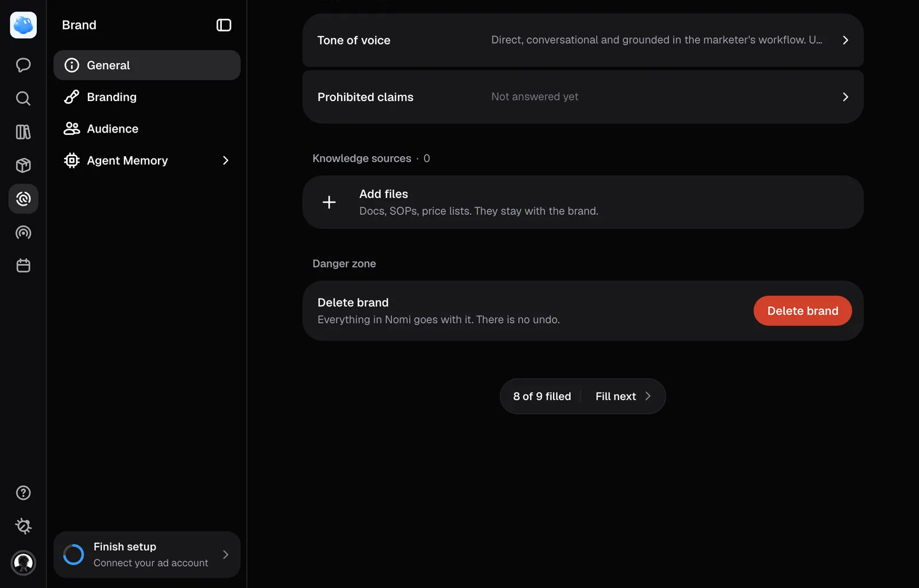Click the "Everything in Nomi goes with it" description
The width and height of the screenshot is (919, 588).
439,320
